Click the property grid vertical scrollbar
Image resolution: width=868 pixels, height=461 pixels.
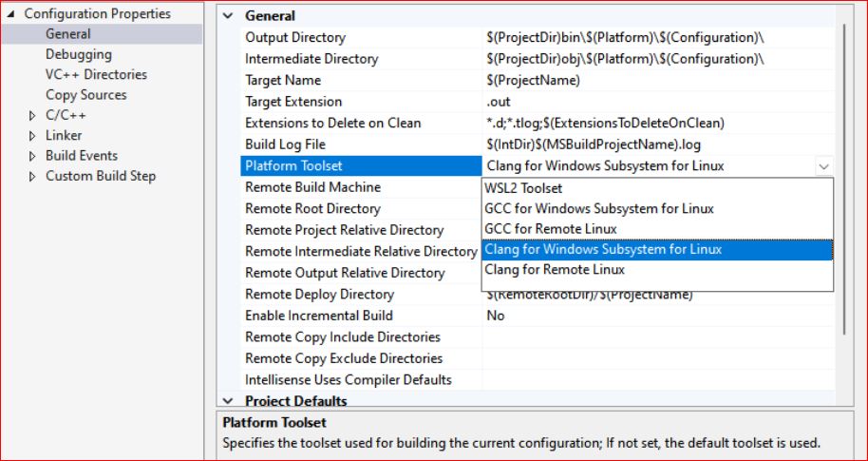844,180
